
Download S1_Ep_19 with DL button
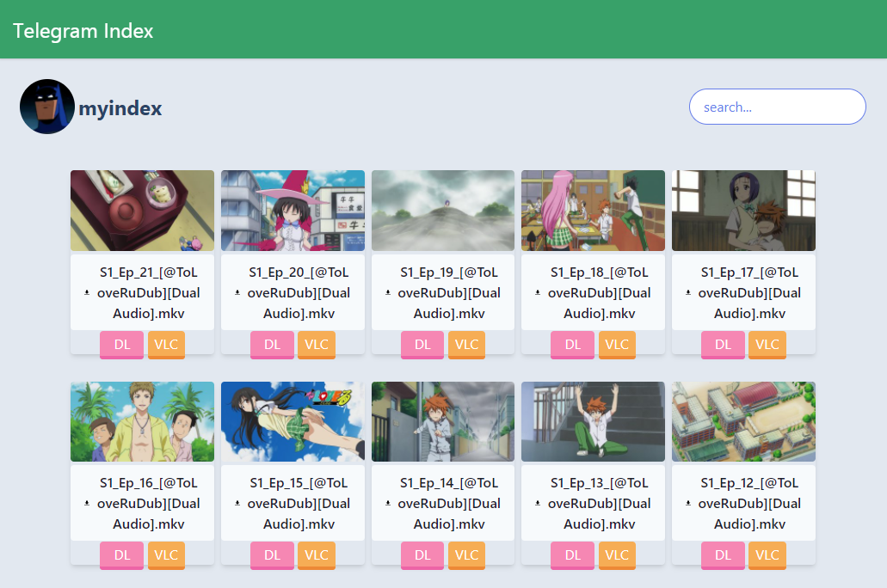tap(422, 345)
